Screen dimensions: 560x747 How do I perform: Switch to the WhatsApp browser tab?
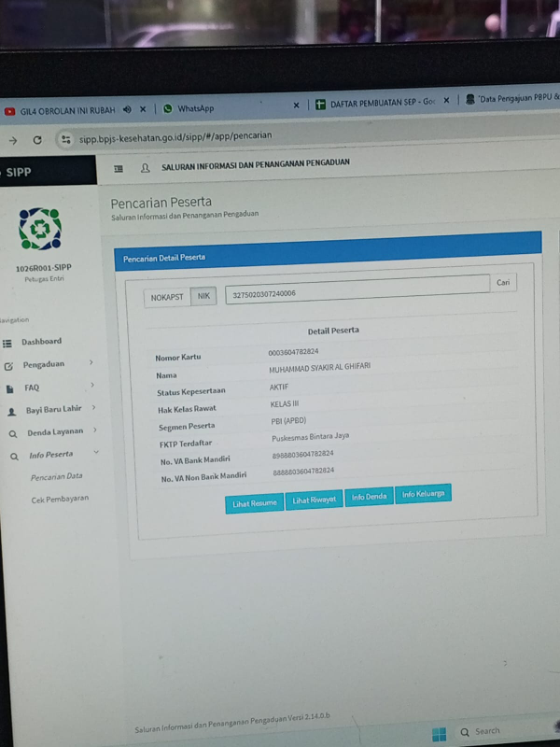point(196,108)
